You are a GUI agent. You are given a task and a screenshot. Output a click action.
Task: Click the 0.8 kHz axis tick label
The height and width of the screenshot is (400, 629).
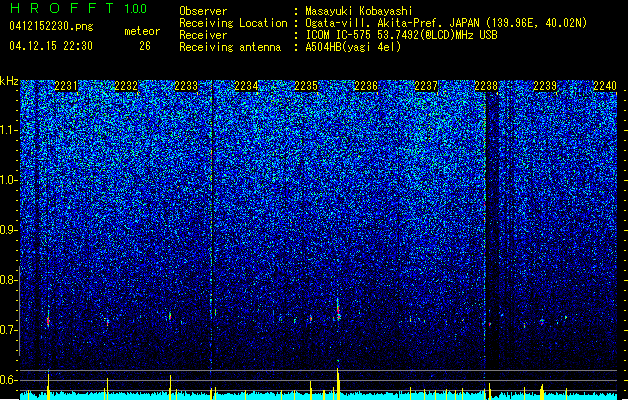click(x=9, y=280)
